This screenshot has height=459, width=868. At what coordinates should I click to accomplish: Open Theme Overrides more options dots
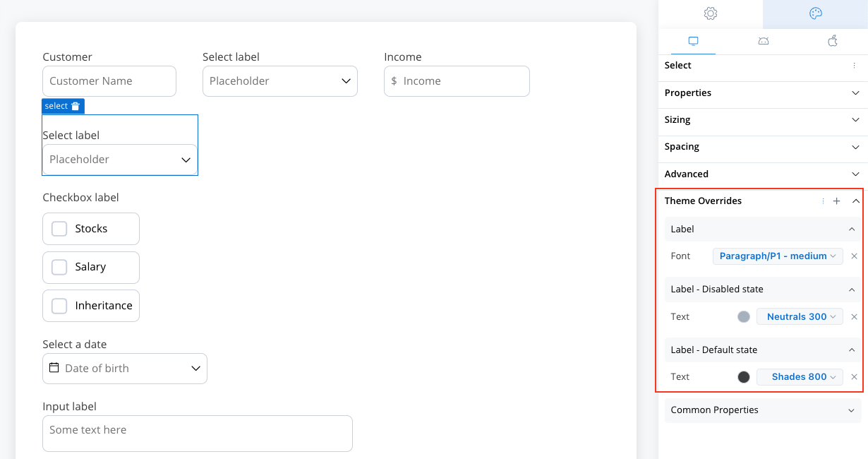(823, 201)
